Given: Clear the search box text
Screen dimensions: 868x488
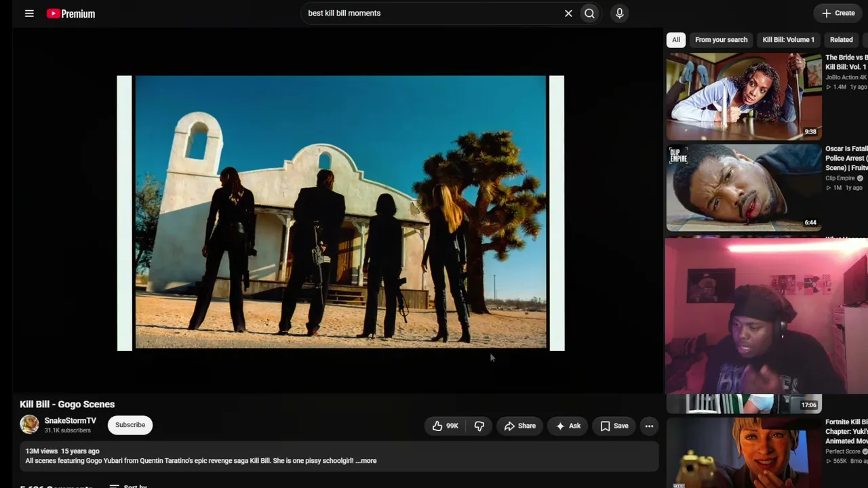Looking at the screenshot, I should pyautogui.click(x=568, y=13).
